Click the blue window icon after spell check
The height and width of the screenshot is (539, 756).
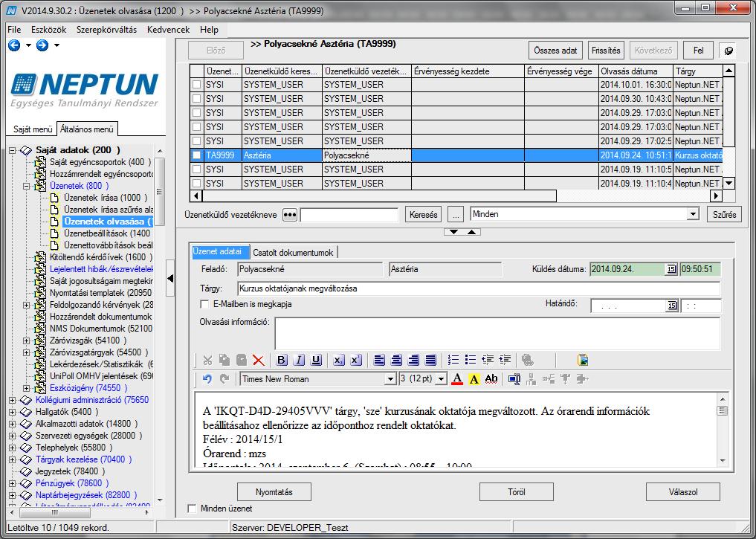coord(514,379)
